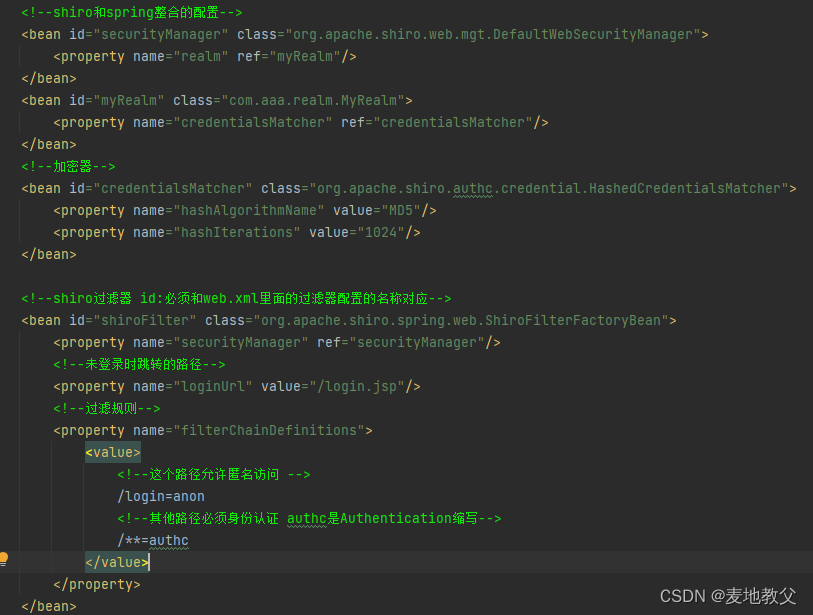The image size is (813, 615).
Task: Click the yellow intention bulb icon in the gutter
Action: click(x=5, y=561)
